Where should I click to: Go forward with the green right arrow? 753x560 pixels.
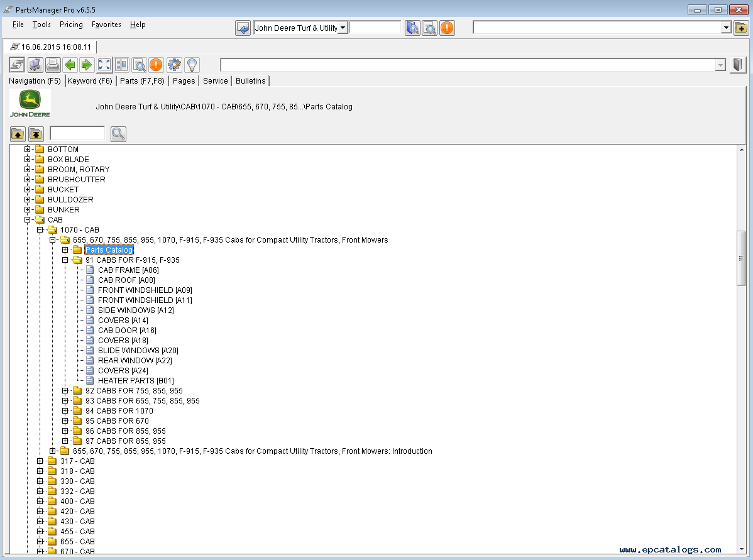(87, 65)
